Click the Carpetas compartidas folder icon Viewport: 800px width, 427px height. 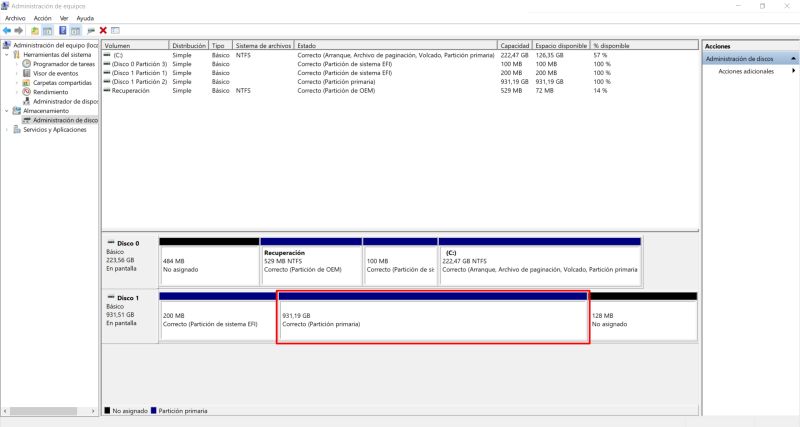tap(27, 82)
